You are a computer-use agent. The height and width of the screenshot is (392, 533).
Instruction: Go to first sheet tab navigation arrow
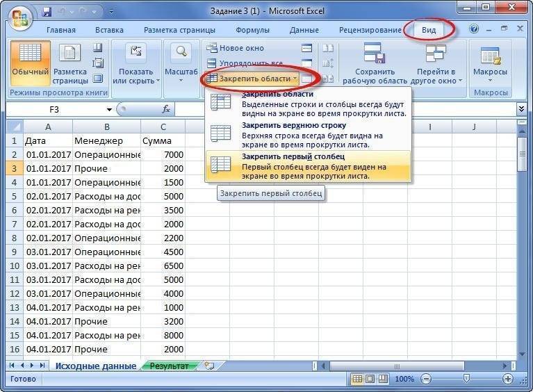pyautogui.click(x=12, y=366)
